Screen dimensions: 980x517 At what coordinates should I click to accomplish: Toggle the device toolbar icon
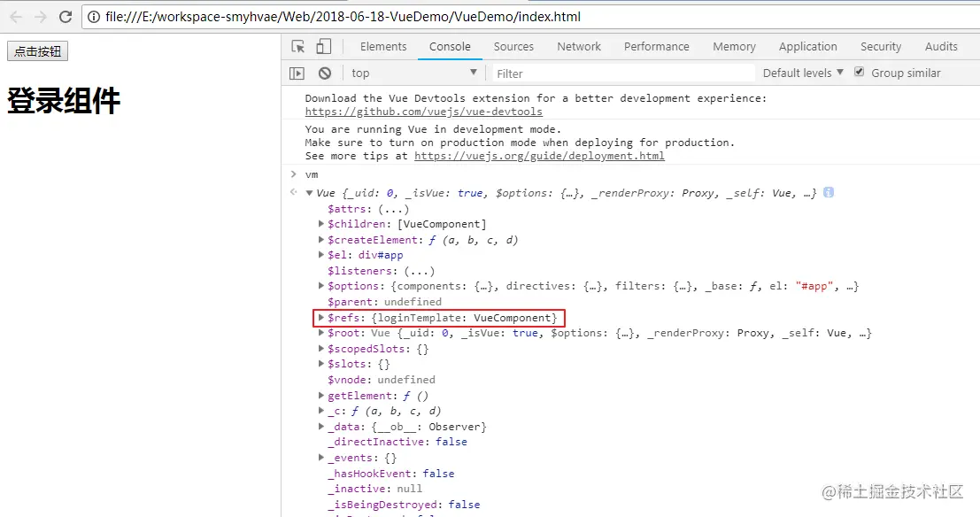pyautogui.click(x=323, y=46)
